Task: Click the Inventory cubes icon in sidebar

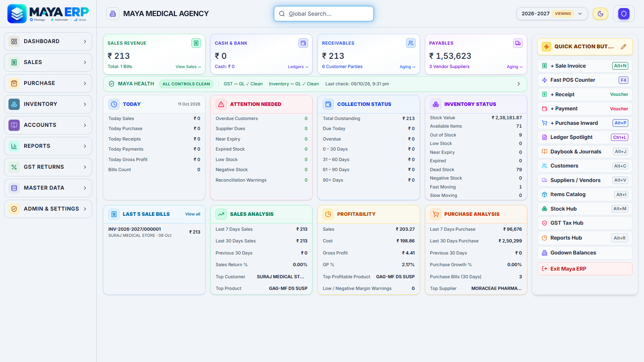Action: click(14, 104)
